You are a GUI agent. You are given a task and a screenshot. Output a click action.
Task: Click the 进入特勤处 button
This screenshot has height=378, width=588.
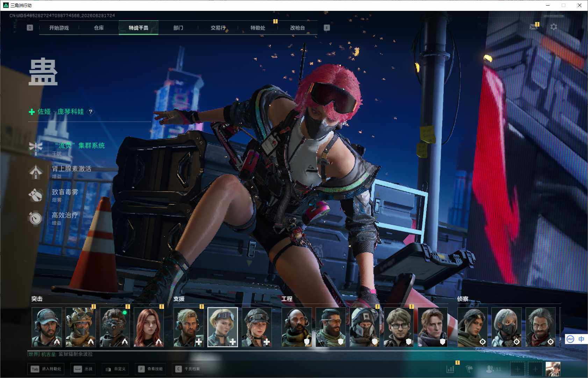[x=46, y=369]
